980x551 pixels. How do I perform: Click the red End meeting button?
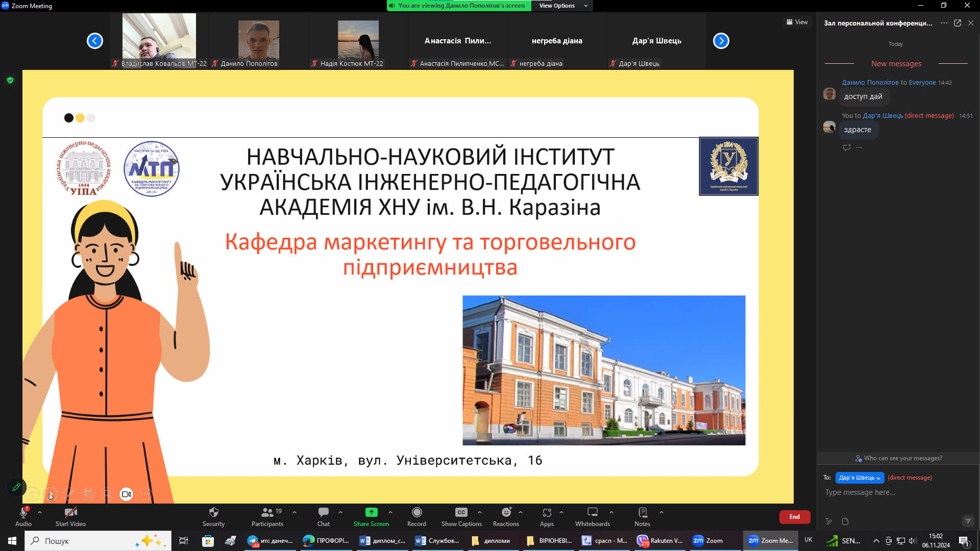coord(794,517)
